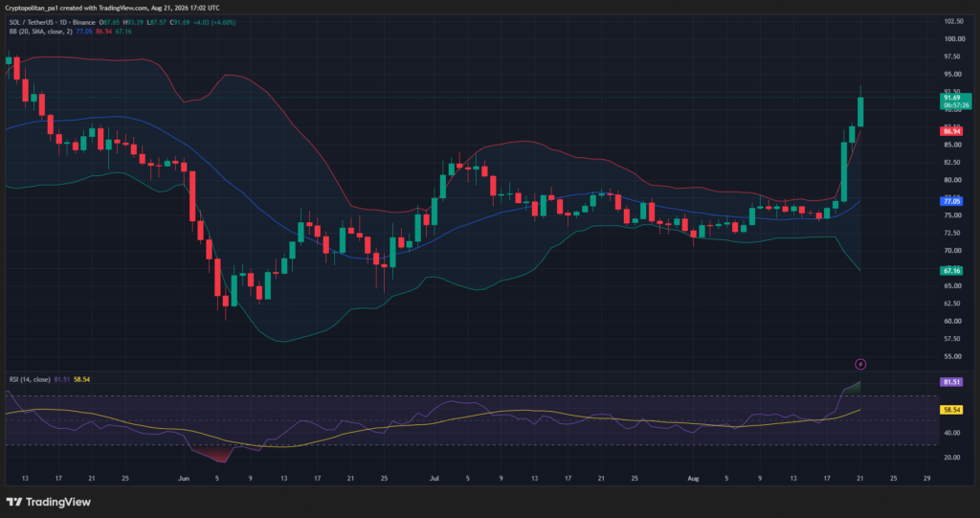Screen dimensions: 980x518
Task: Click the 82.50 price axis tick
Action: [952, 162]
